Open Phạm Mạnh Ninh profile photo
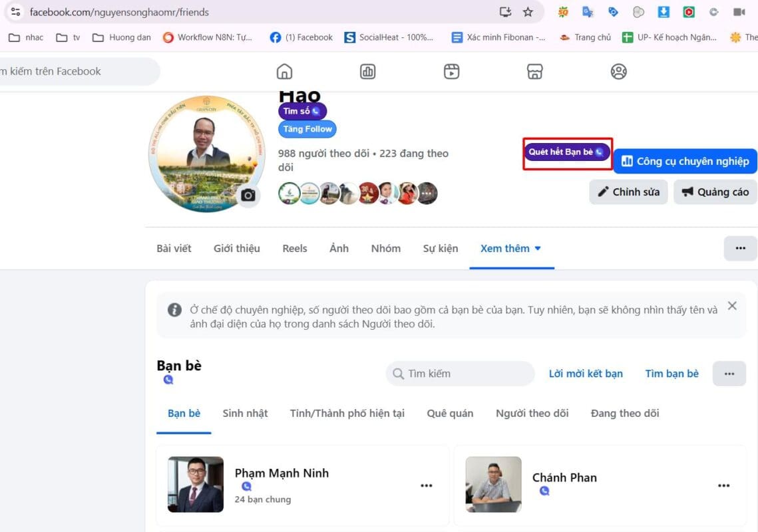The image size is (758, 532). pyautogui.click(x=196, y=484)
